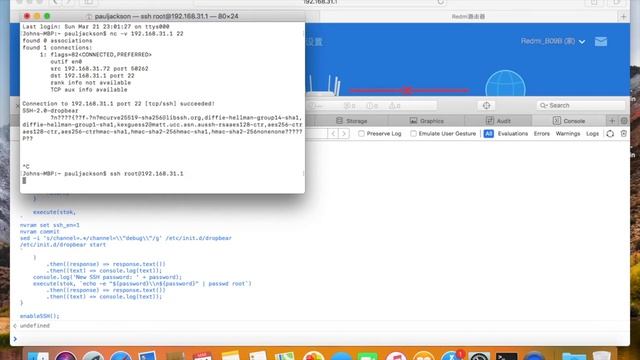Open the mail envelope icon on router page
This screenshot has width=640, height=360.
tap(601, 41)
